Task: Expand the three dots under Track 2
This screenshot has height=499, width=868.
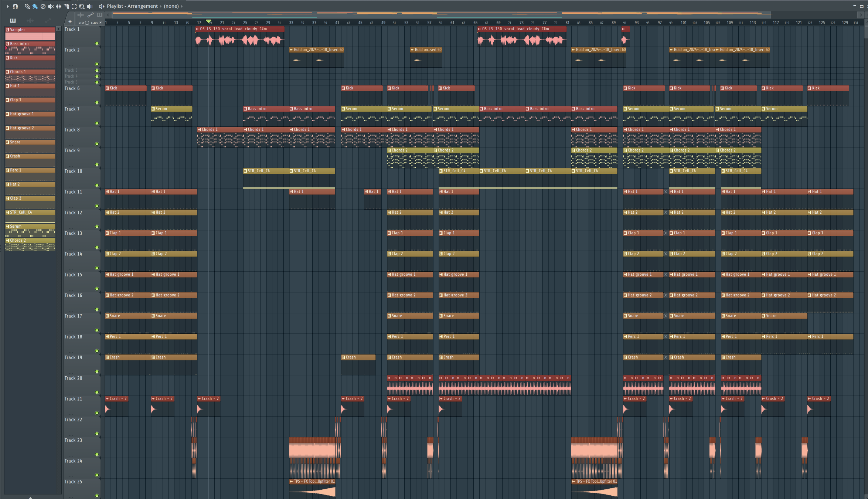Action: (71, 65)
